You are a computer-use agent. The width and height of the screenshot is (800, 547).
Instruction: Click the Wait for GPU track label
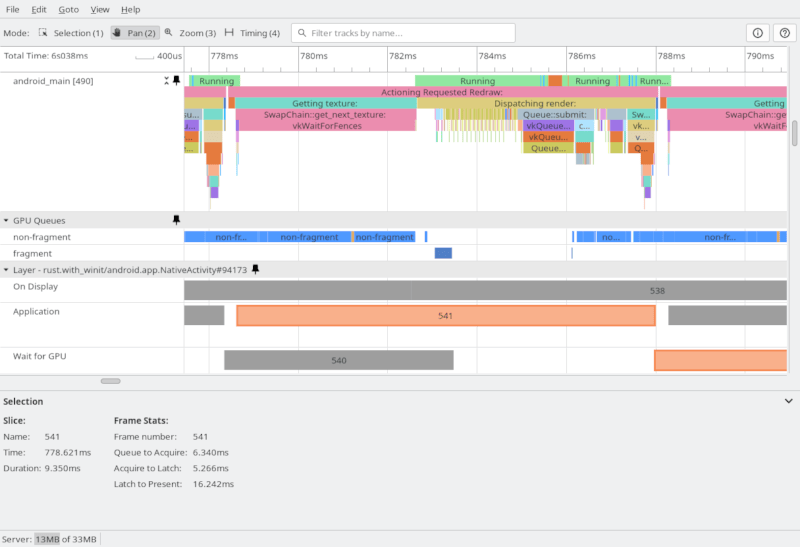click(40, 356)
